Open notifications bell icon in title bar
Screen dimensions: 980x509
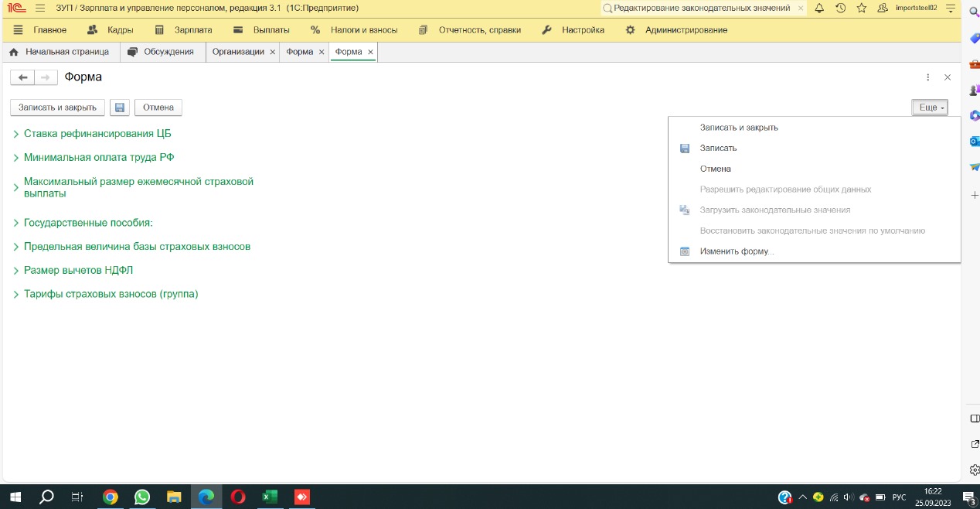pyautogui.click(x=819, y=8)
